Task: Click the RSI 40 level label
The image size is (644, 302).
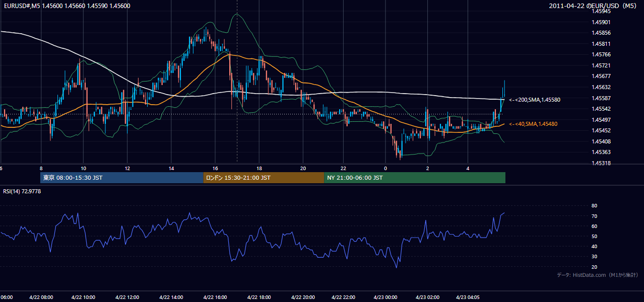Action: 594,246
